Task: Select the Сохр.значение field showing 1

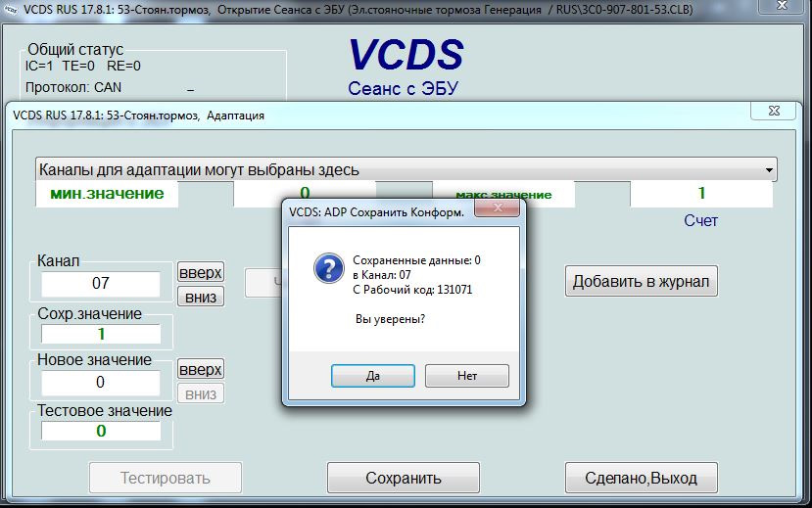Action: [x=101, y=334]
